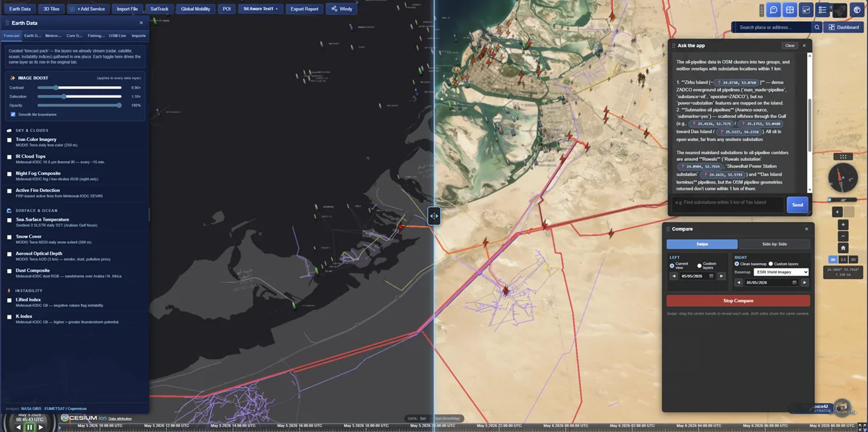This screenshot has width=868, height=432.
Task: Step RIGHT date forward one day
Action: coord(804,282)
